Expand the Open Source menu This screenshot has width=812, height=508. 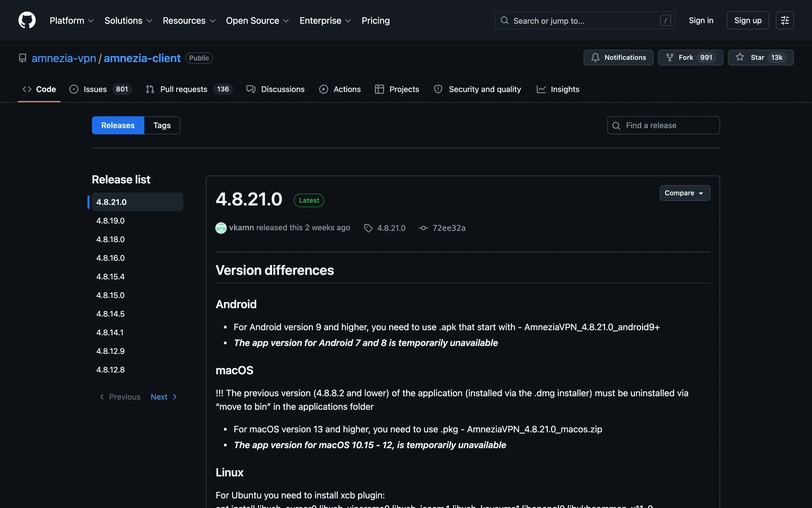coord(257,21)
